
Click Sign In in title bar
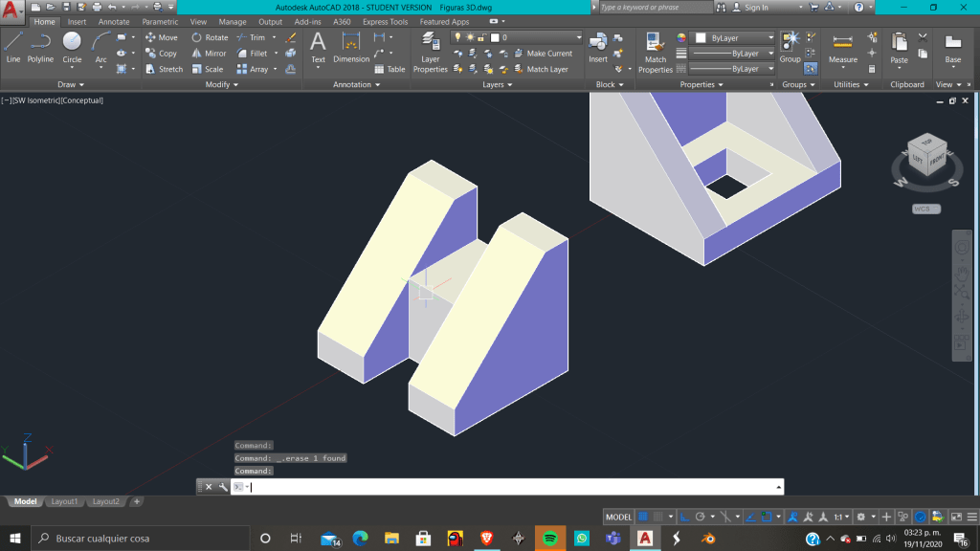point(755,7)
